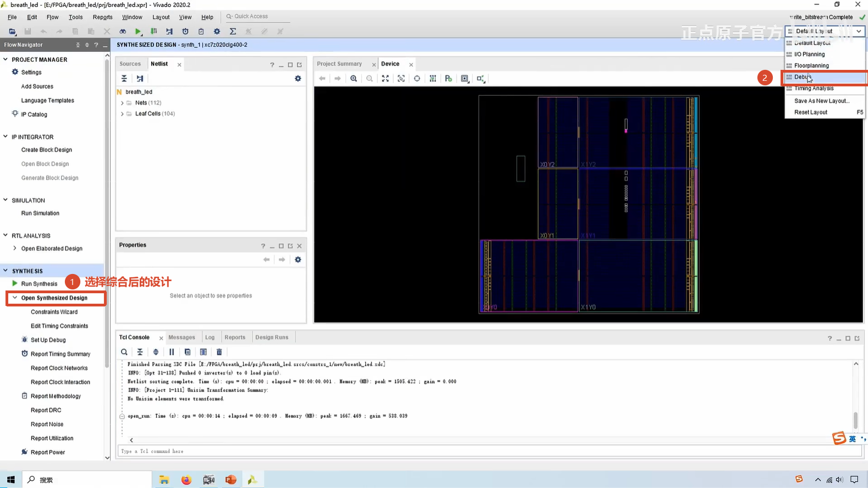The image size is (868, 488).
Task: Click the binoculars Find icon
Action: (x=123, y=31)
